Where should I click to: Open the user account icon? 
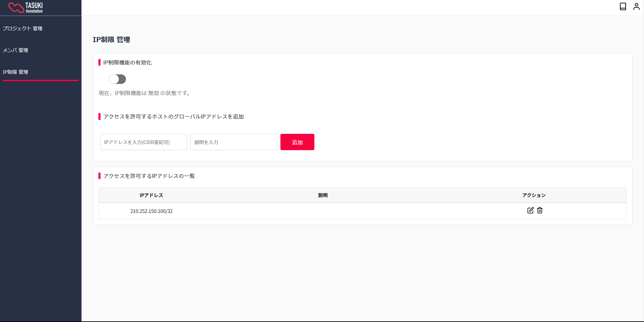click(636, 7)
